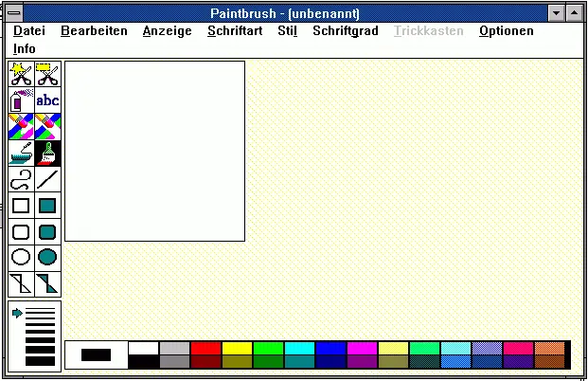The height and width of the screenshot is (381, 588).
Task: Pick the pure blue swatch
Action: (x=330, y=348)
